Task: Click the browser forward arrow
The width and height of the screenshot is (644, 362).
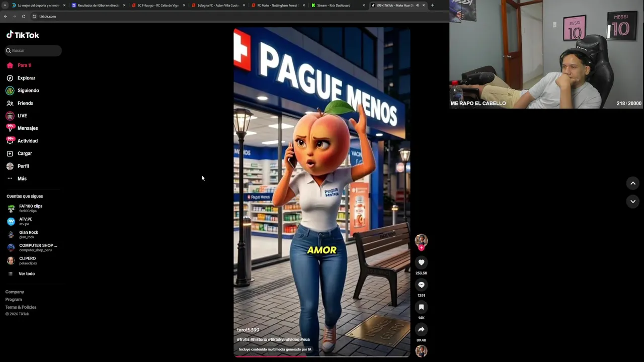Action: click(15, 16)
